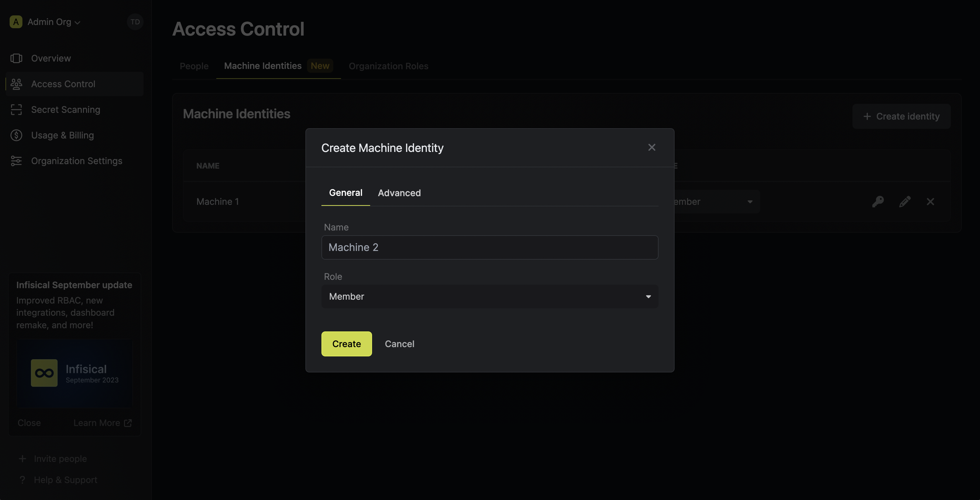Click the Overview sidebar icon
Viewport: 980px width, 500px height.
pyautogui.click(x=16, y=58)
